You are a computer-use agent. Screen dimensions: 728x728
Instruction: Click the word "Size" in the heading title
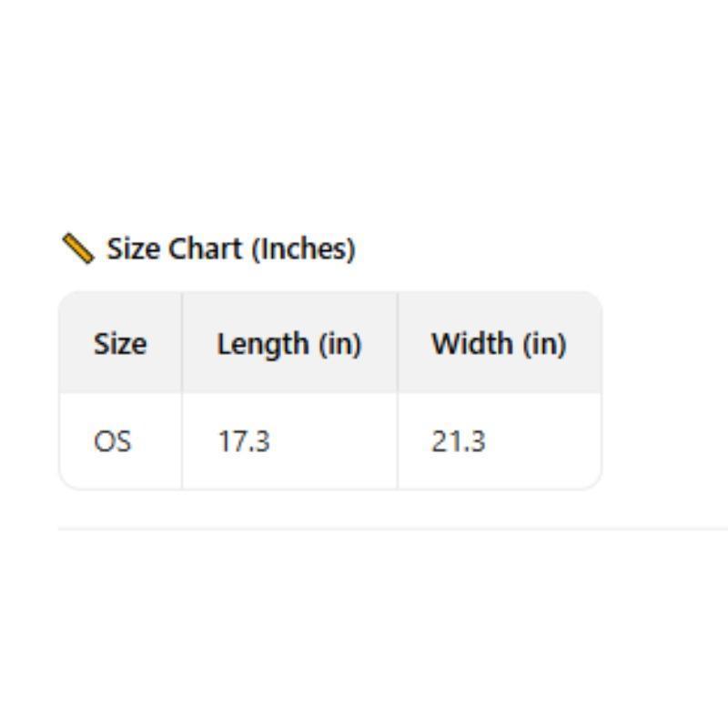[x=134, y=248]
